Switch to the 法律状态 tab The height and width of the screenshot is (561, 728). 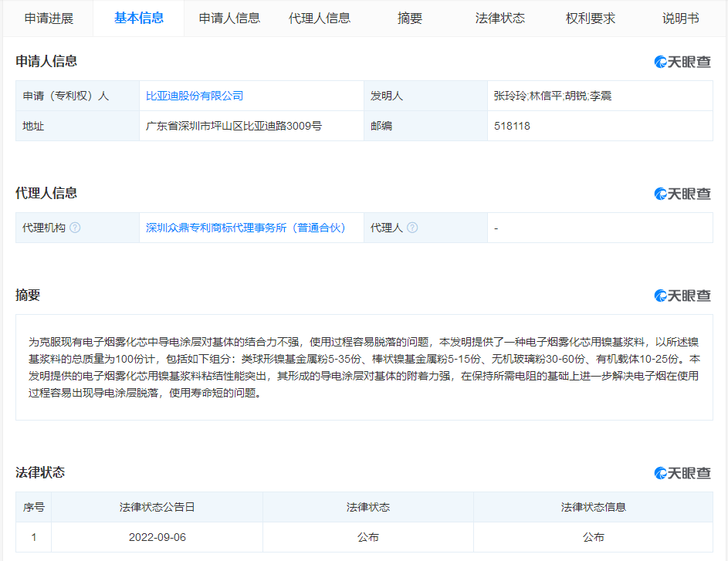[500, 18]
